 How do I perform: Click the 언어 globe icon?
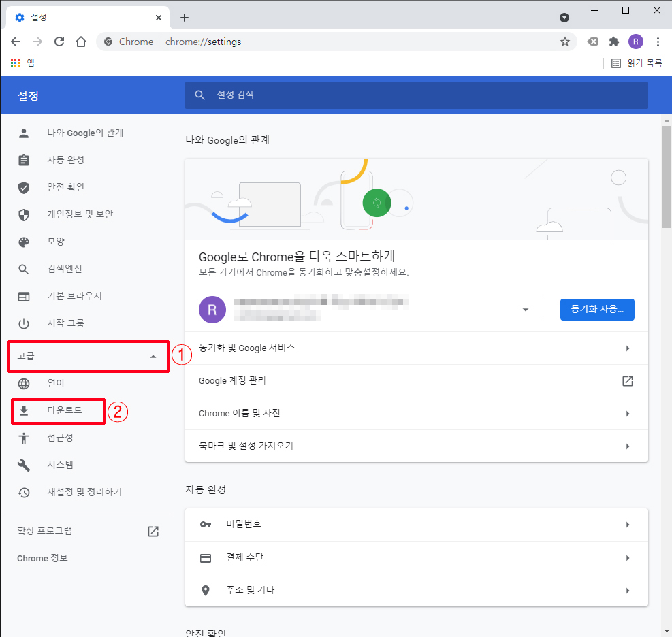(x=24, y=383)
